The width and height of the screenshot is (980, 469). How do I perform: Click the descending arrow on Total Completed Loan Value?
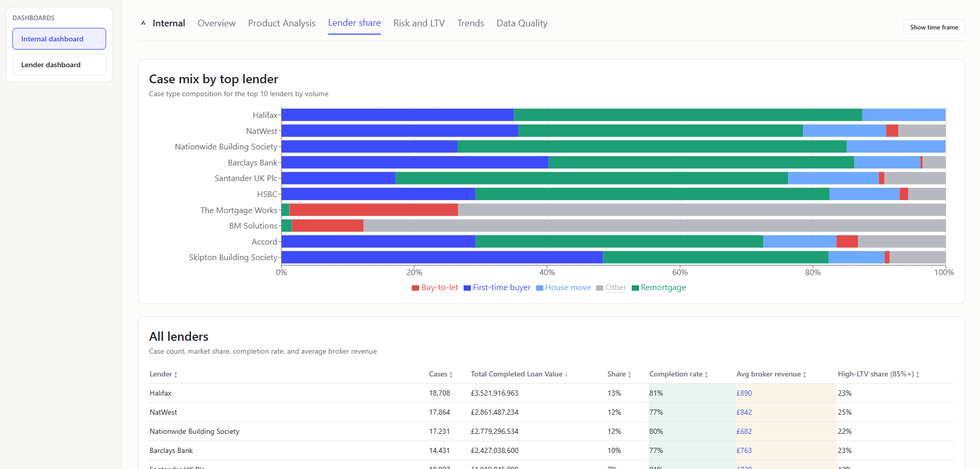pyautogui.click(x=567, y=374)
